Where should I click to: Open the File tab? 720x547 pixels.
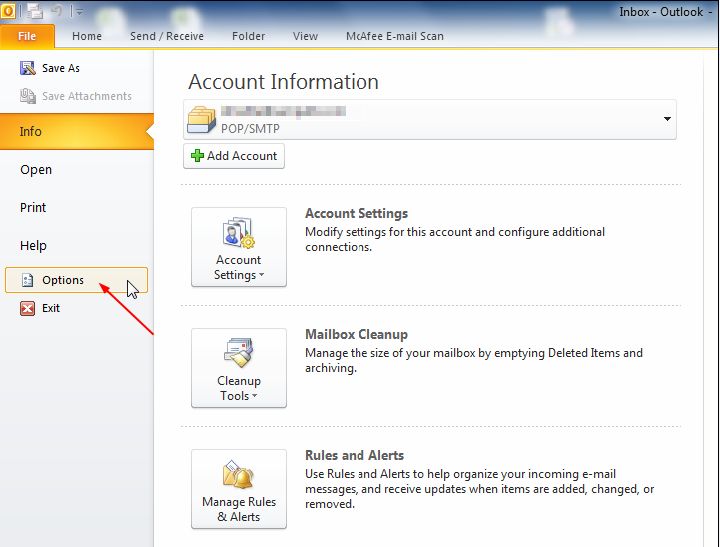click(27, 36)
